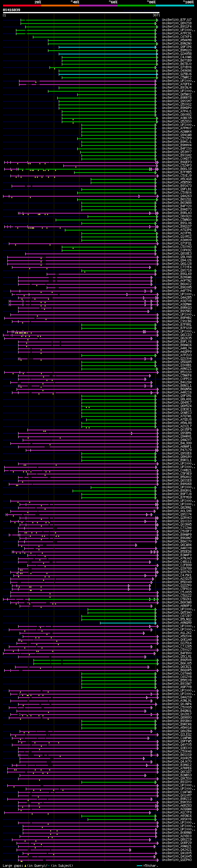Select label UniRef100_A7QFE4
Image resolution: width=197 pixels, height=868 pixels.
coord(177,84)
